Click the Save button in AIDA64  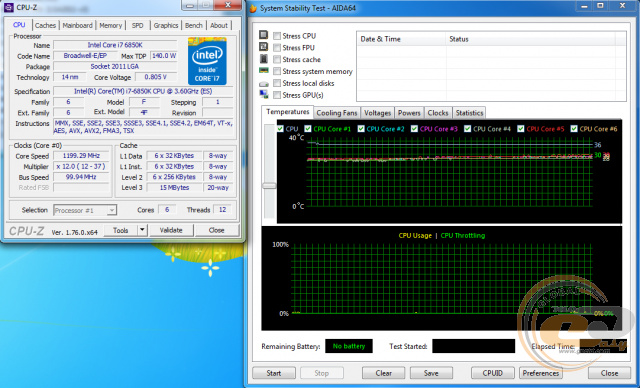pos(431,373)
